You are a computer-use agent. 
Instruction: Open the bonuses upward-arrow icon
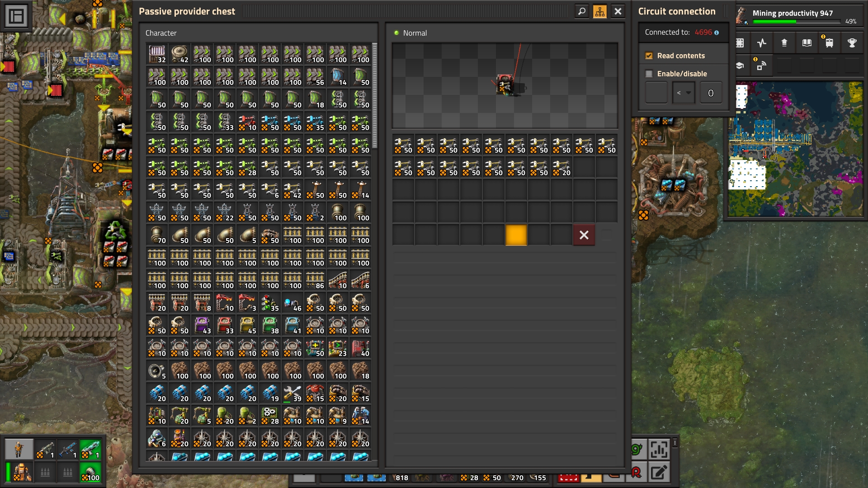(784, 43)
